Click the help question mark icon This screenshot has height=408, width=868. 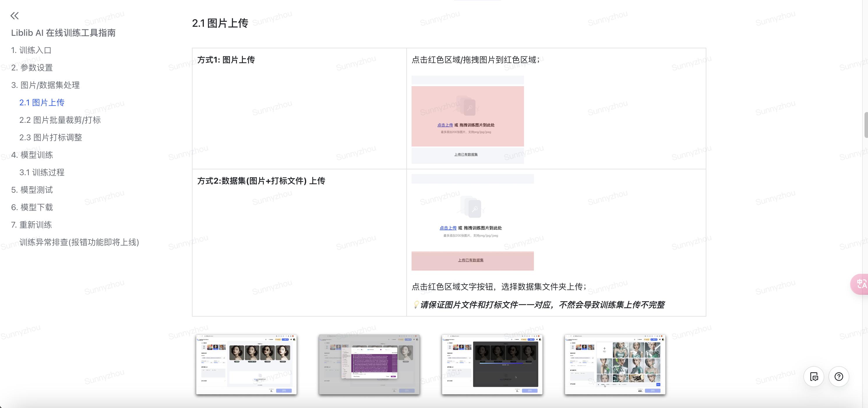click(839, 376)
